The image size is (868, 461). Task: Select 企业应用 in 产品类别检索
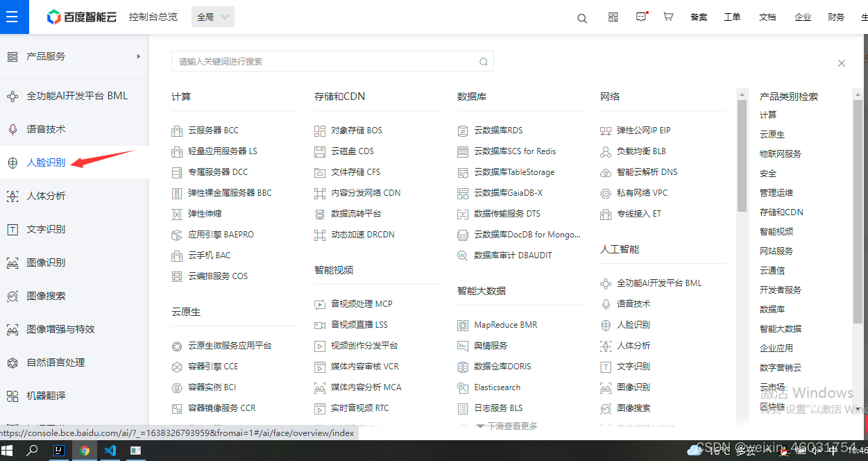[776, 349]
